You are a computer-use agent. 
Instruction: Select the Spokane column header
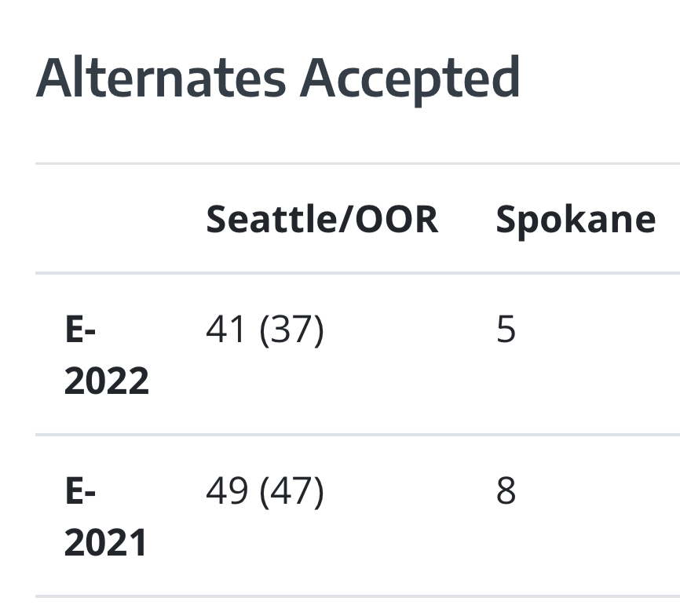coord(576,220)
